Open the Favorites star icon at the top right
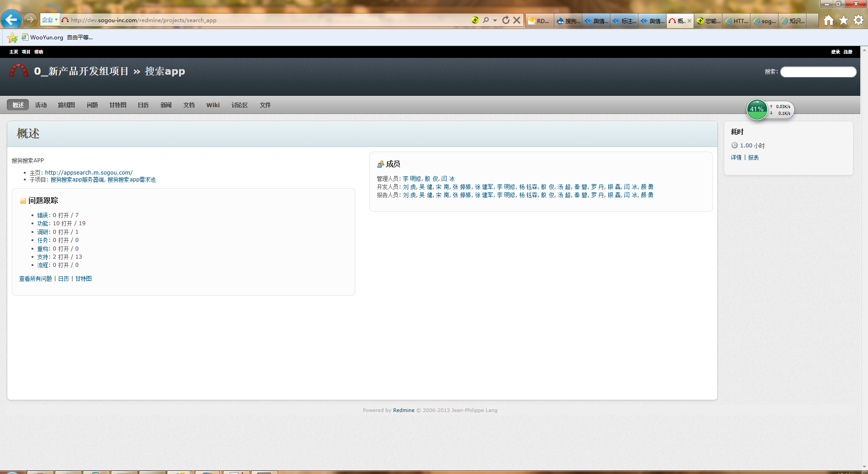The height and width of the screenshot is (474, 868). click(x=844, y=20)
